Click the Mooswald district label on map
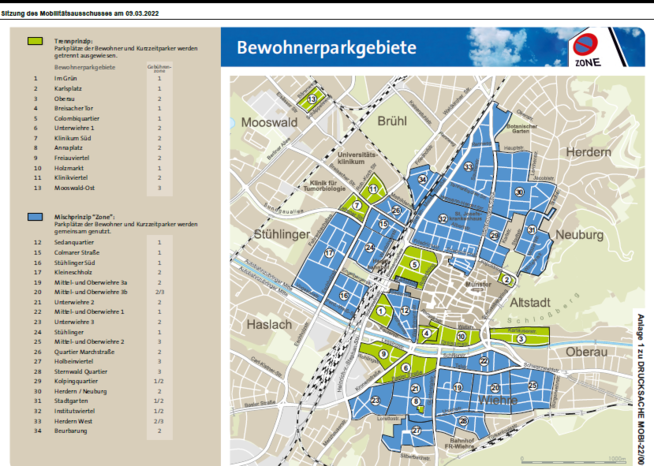Screen dimensions: 654x466 [x=272, y=122]
